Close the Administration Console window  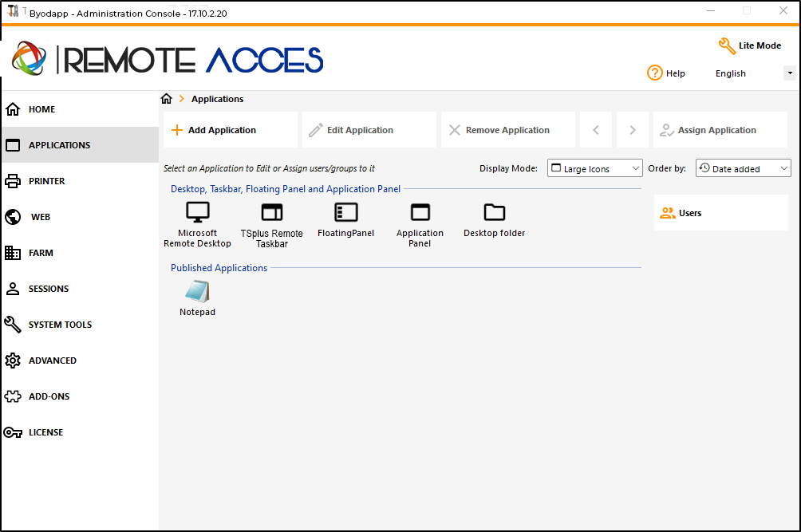pyautogui.click(x=783, y=10)
